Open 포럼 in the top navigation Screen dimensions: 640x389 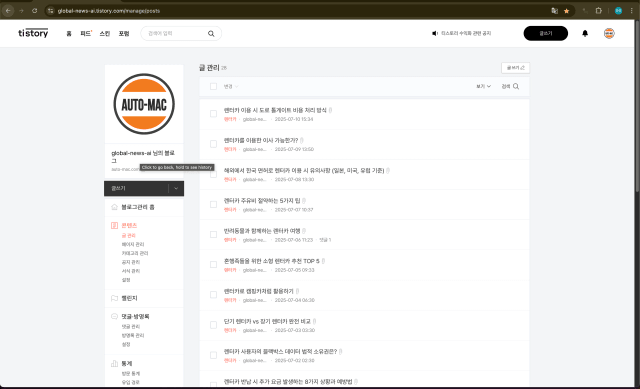tap(124, 33)
